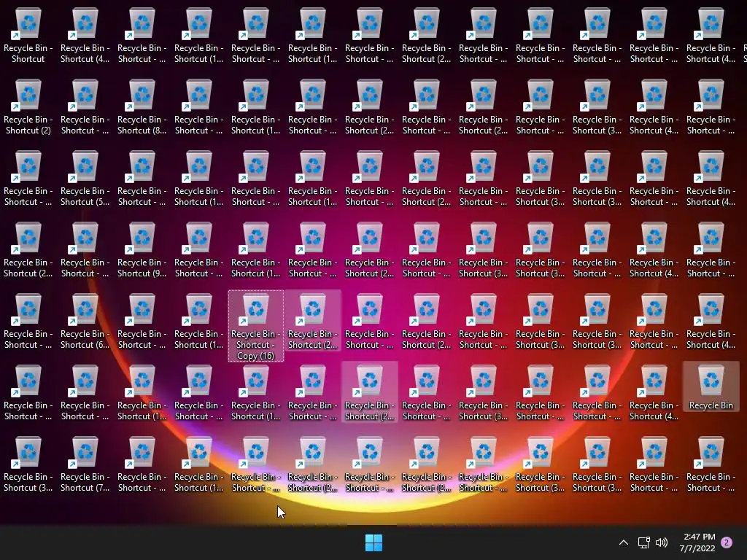
Task: Select the 'Recycle Bin - Shortcut (8...' icon
Action: (x=142, y=108)
